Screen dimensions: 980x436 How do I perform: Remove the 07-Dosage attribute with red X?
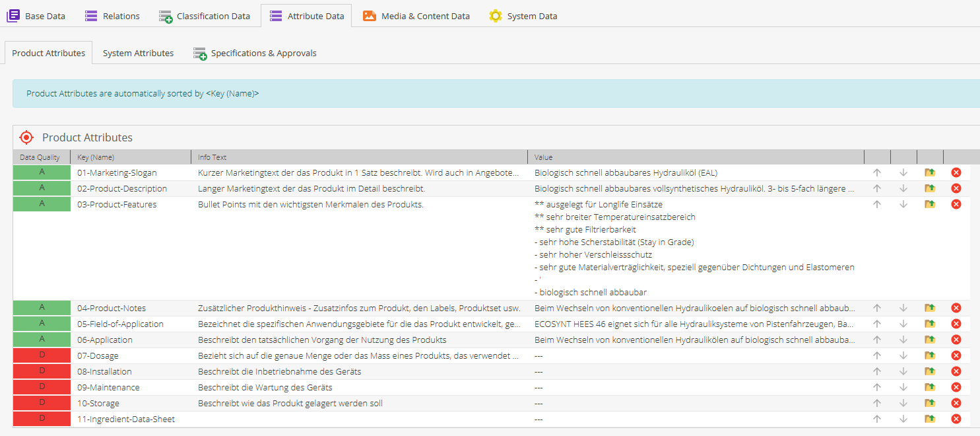(956, 355)
